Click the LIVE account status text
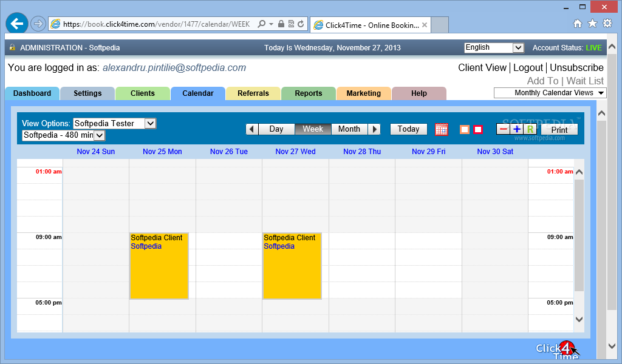 [x=593, y=48]
